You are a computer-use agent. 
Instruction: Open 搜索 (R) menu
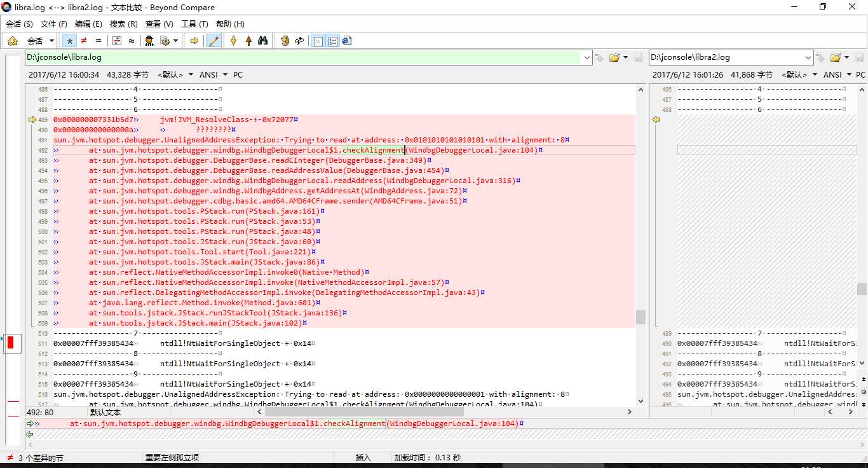pos(123,24)
